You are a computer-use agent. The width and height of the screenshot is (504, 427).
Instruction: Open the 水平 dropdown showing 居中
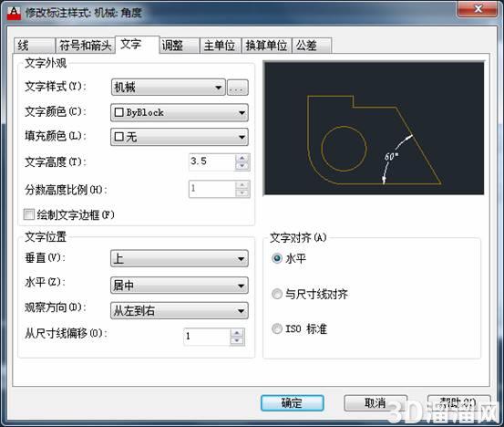180,285
